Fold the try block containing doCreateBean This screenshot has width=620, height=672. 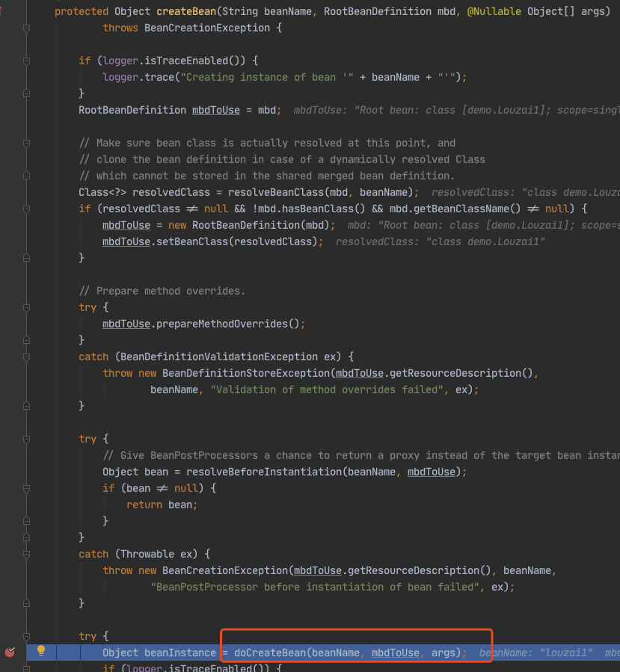[x=27, y=636]
